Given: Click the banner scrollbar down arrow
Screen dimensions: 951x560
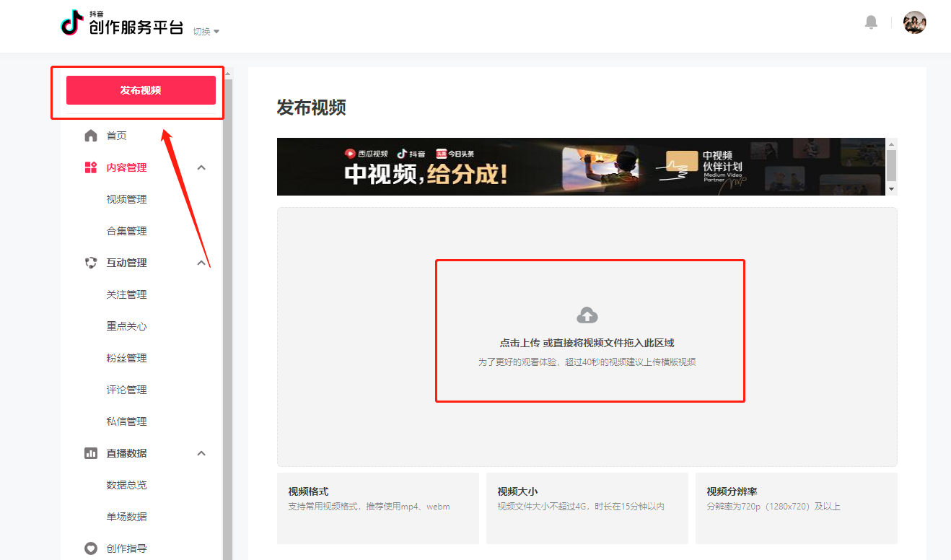Looking at the screenshot, I should point(892,189).
